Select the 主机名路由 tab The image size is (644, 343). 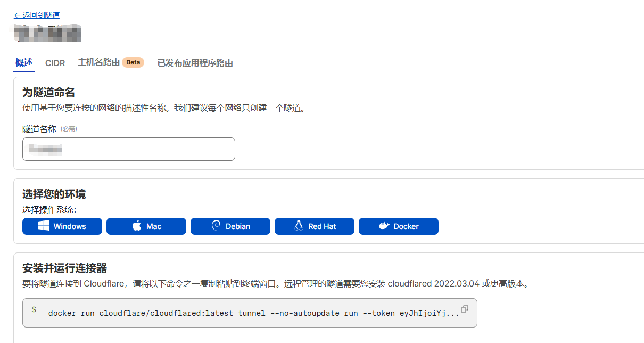click(98, 62)
